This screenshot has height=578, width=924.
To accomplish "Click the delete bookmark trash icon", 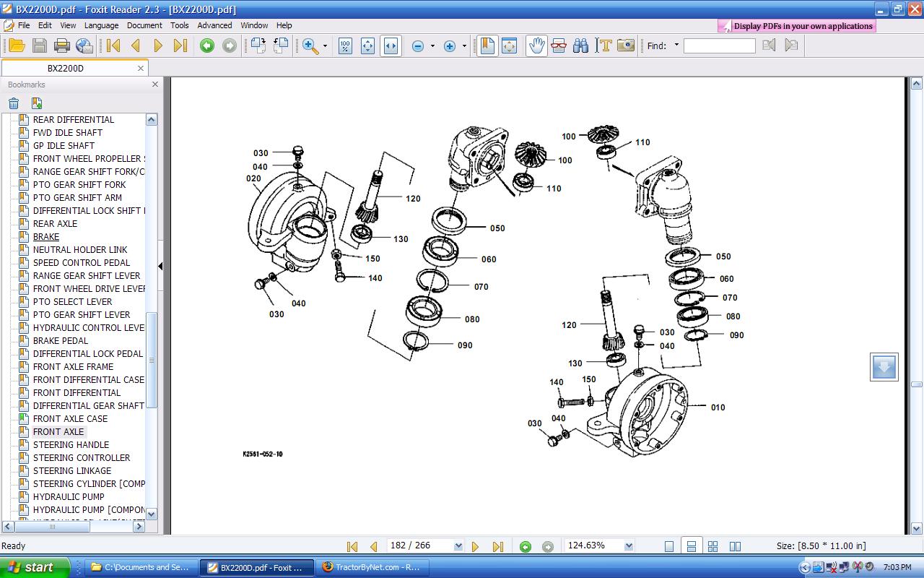I will (x=14, y=103).
